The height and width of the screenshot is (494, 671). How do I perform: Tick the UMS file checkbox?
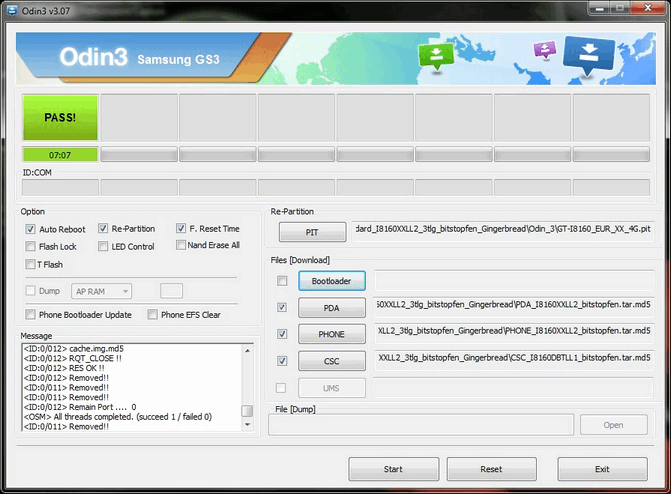point(281,388)
